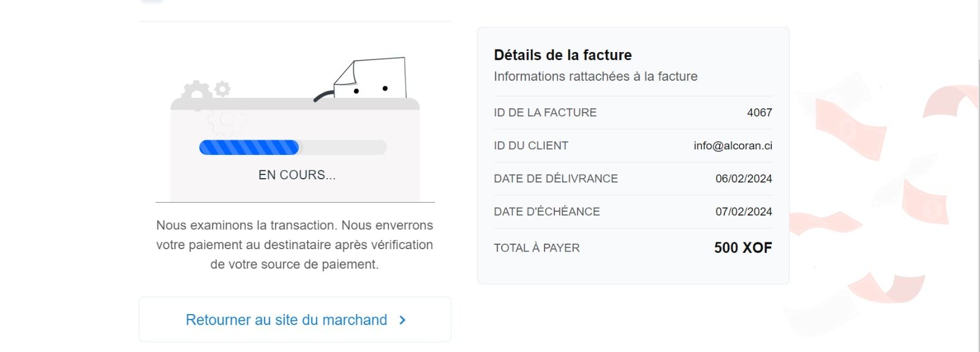
Task: Click the due date 07/02/2024
Action: pyautogui.click(x=744, y=212)
